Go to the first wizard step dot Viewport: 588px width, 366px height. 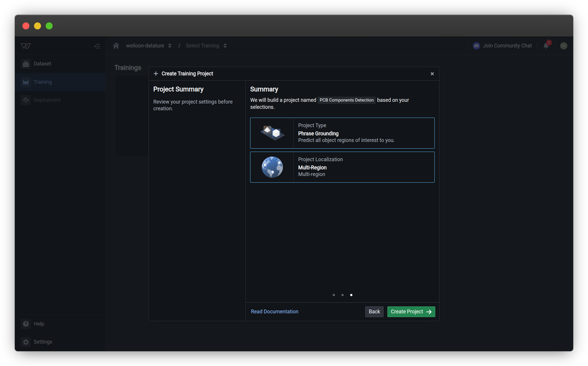click(334, 295)
